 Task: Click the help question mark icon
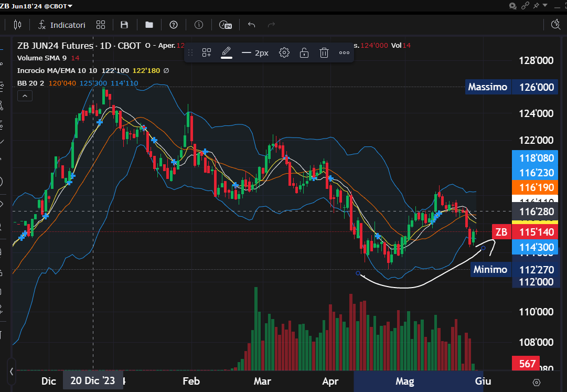coord(174,25)
